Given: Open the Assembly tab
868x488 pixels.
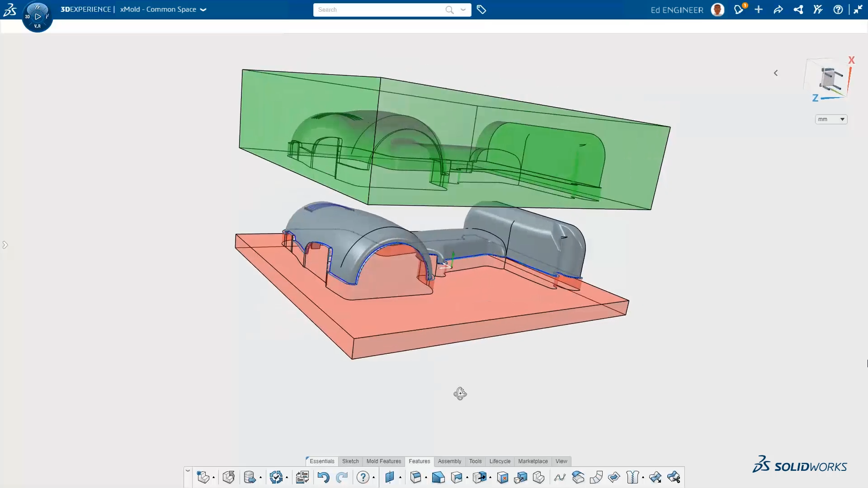Looking at the screenshot, I should pyautogui.click(x=449, y=461).
